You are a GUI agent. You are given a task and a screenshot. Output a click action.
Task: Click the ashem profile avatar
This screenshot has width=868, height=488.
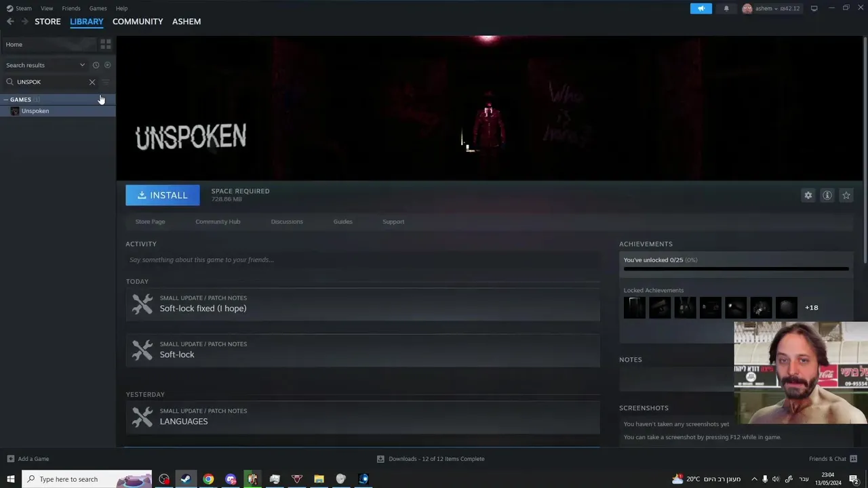click(x=747, y=8)
